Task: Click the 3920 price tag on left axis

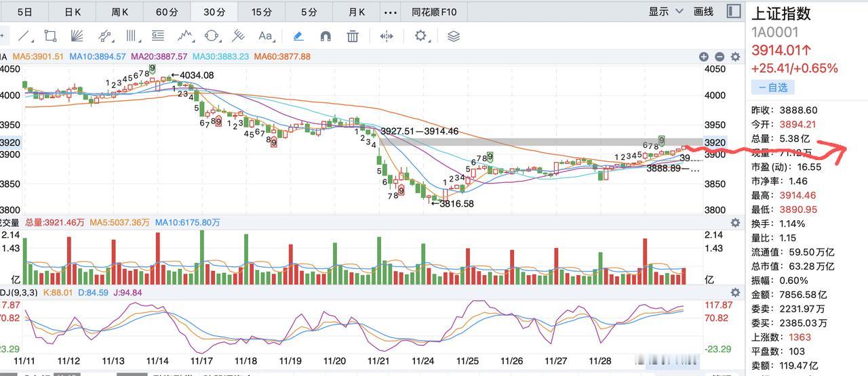Action: point(10,143)
